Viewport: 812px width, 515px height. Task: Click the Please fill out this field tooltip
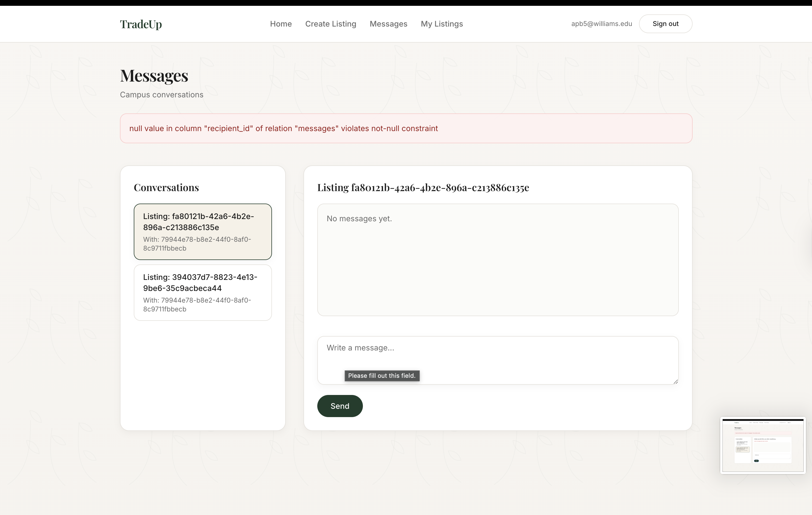[x=382, y=376]
